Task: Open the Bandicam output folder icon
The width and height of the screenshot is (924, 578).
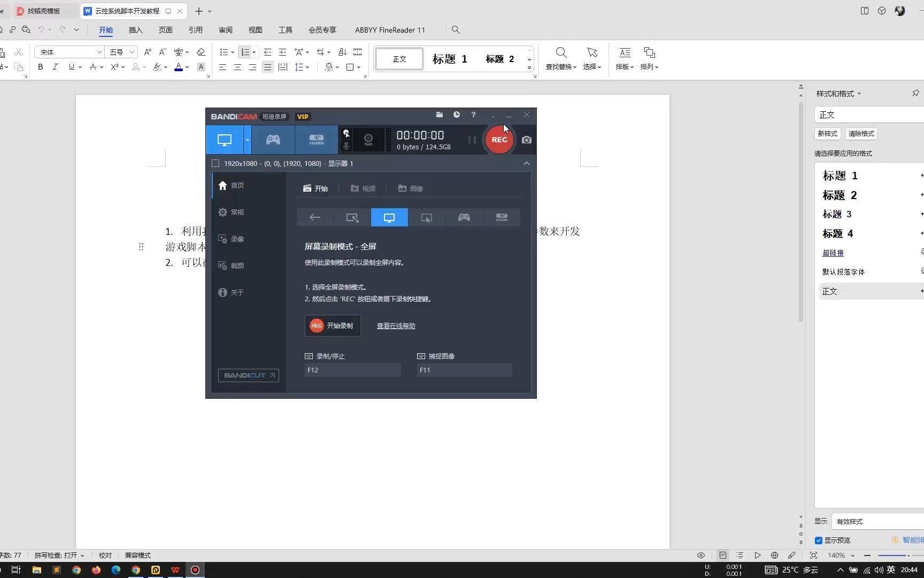Action: (x=439, y=115)
